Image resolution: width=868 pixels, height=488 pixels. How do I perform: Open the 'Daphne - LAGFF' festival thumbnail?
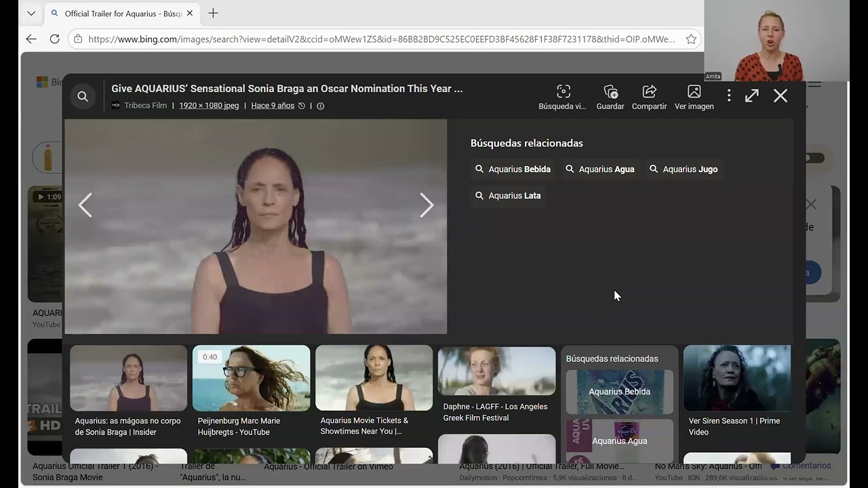pyautogui.click(x=496, y=371)
